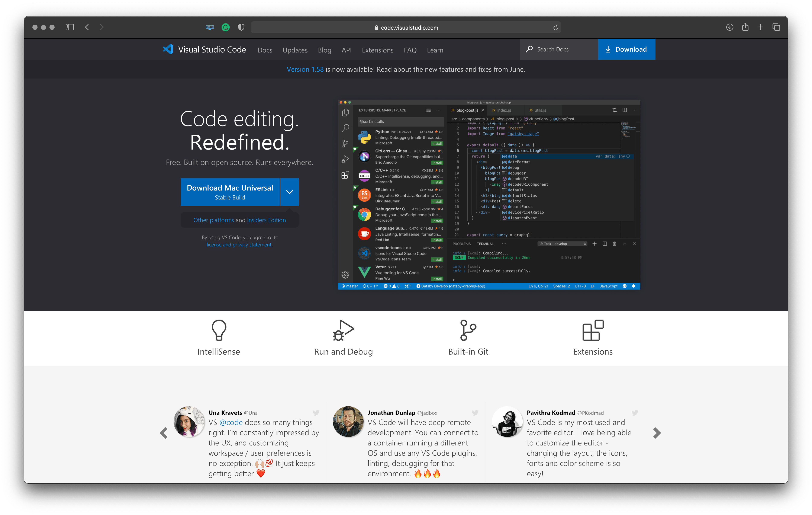Viewport: 812px width, 515px height.
Task: Click the @code mention link
Action: point(231,422)
